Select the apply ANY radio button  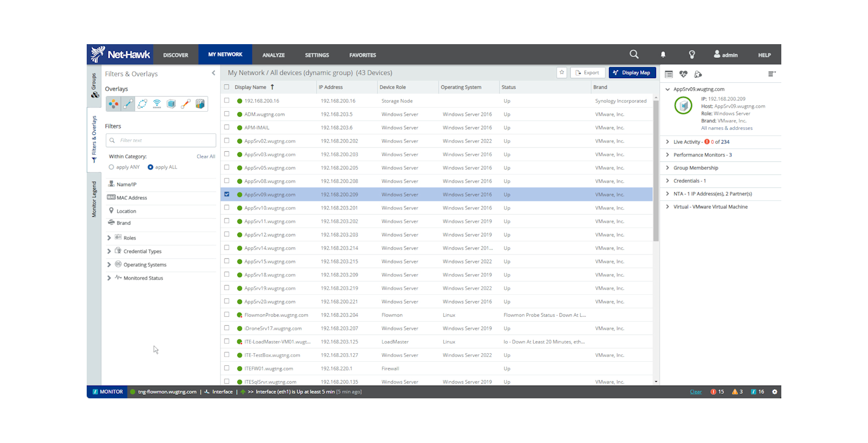tap(112, 167)
